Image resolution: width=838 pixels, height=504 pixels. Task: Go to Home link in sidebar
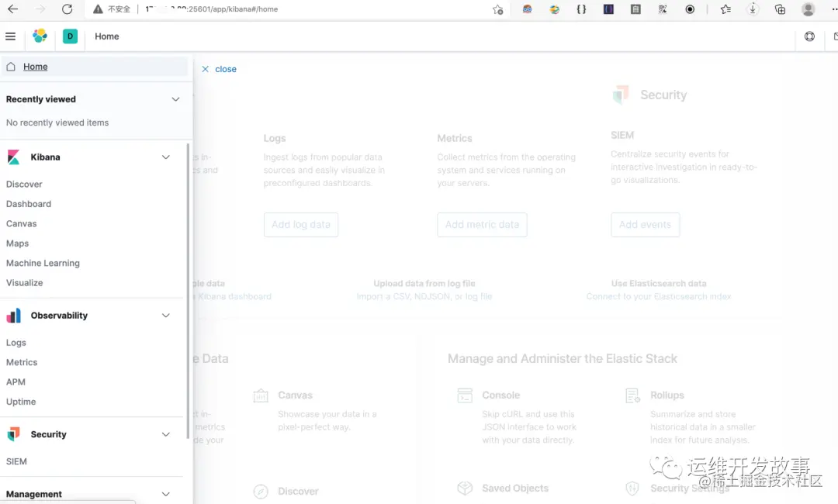[x=35, y=67]
